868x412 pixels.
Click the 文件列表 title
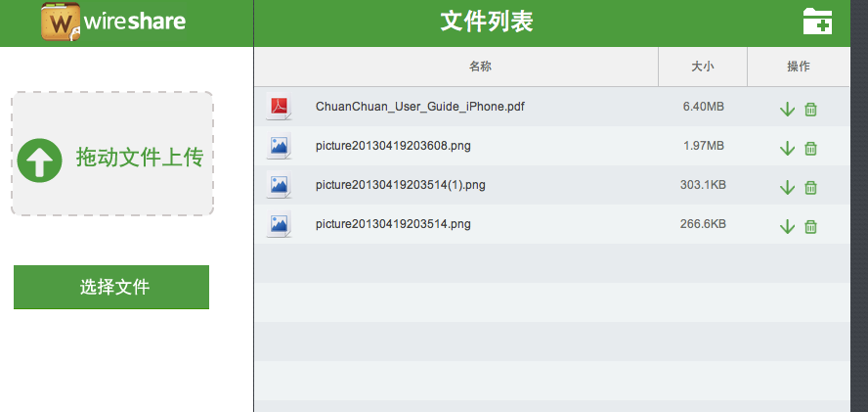(x=487, y=22)
